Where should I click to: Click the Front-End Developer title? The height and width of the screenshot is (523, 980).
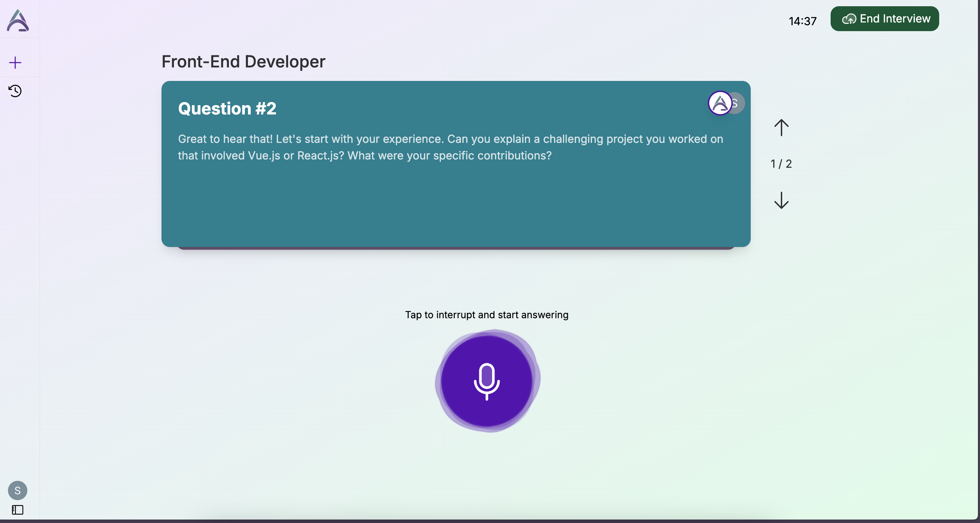point(243,62)
